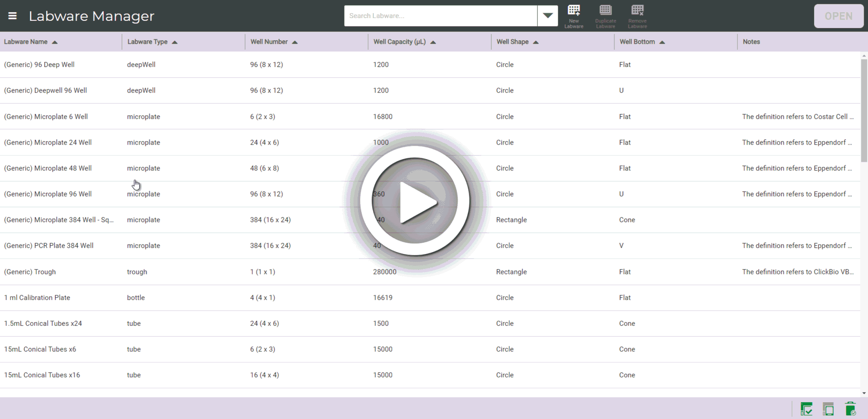This screenshot has height=419, width=868.
Task: Click the green trash bin icon
Action: (x=850, y=409)
